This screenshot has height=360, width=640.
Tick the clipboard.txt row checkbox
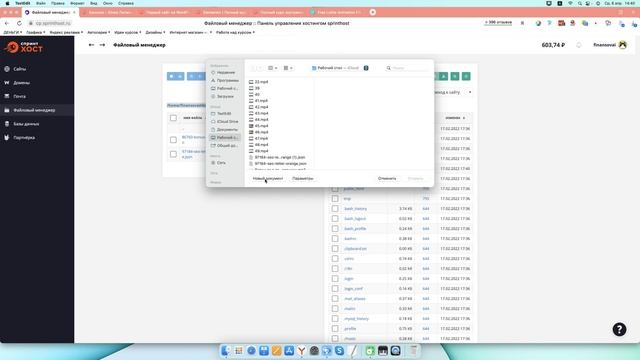(335, 249)
